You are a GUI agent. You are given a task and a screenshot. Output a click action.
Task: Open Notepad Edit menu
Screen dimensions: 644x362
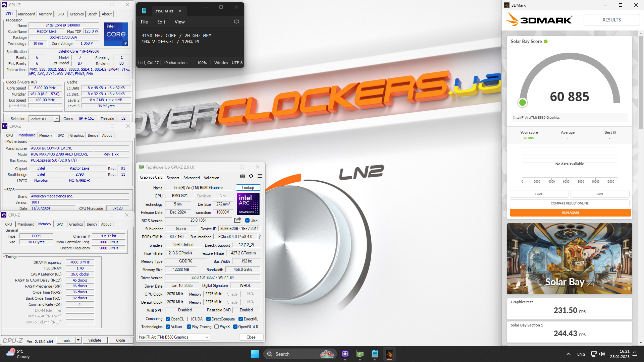[x=161, y=22]
